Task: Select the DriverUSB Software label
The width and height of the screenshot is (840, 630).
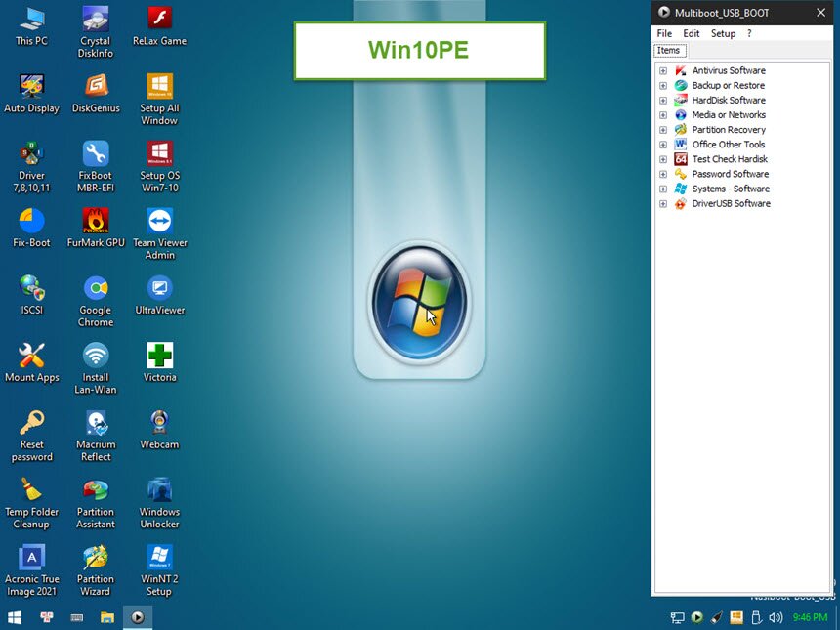Action: tap(732, 204)
